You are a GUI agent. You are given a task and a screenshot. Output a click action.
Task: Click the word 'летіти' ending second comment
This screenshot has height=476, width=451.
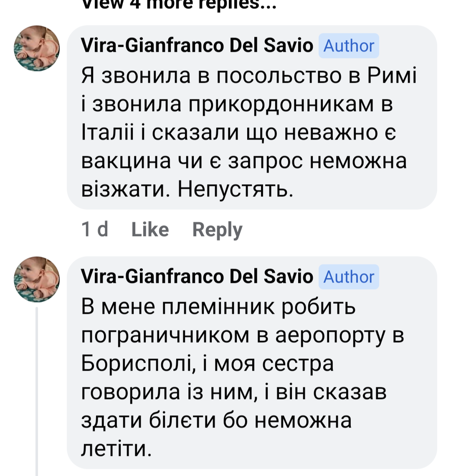coord(115,449)
